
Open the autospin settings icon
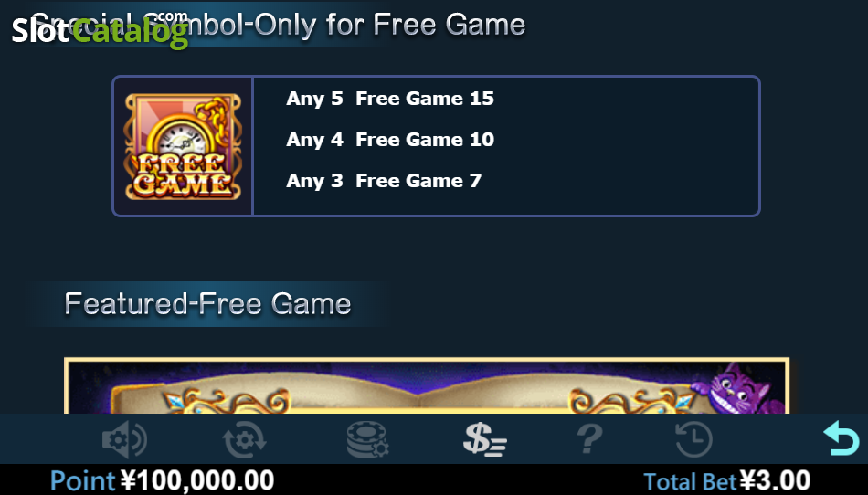244,439
